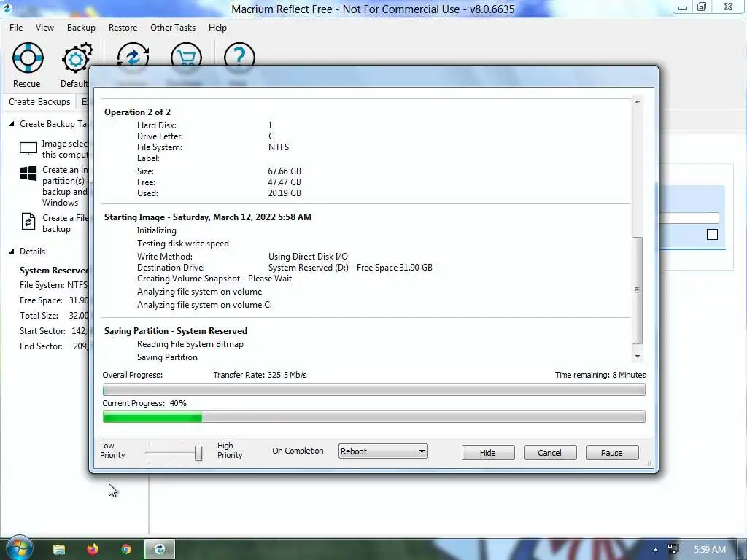Open the Backup menu

81,28
